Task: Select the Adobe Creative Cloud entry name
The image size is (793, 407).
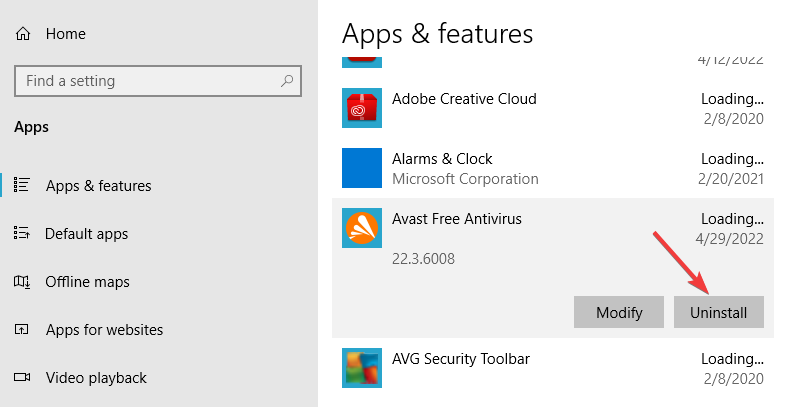Action: tap(464, 99)
